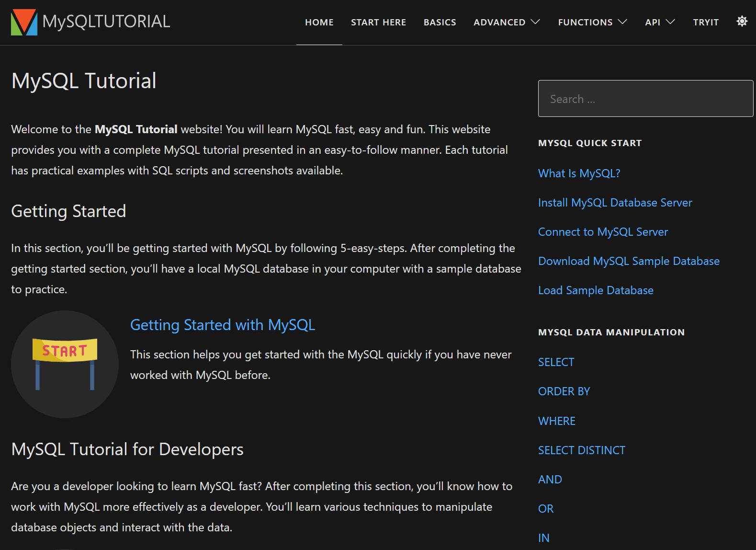The height and width of the screenshot is (550, 756).
Task: Open the Getting Started with MySQL link
Action: pyautogui.click(x=223, y=325)
